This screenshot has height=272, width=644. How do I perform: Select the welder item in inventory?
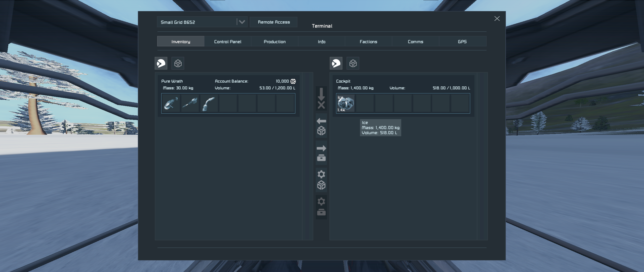[209, 103]
